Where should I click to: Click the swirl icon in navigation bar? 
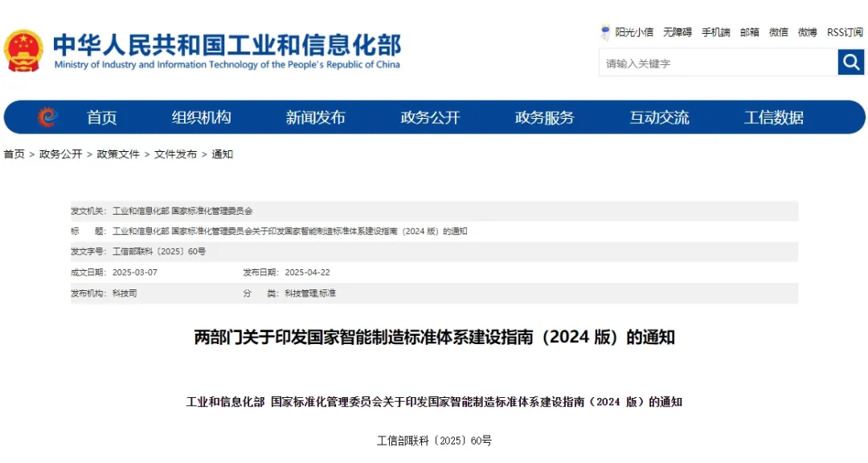(48, 117)
